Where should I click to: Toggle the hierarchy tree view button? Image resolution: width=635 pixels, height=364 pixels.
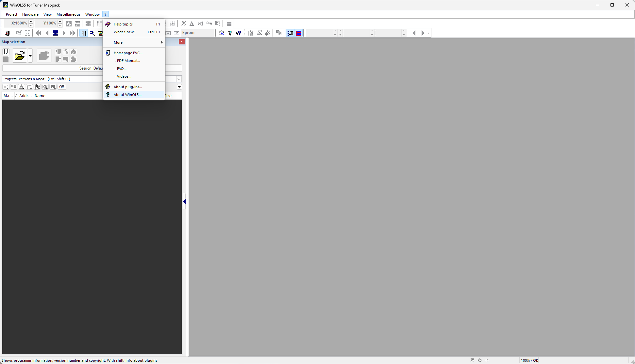click(84, 33)
